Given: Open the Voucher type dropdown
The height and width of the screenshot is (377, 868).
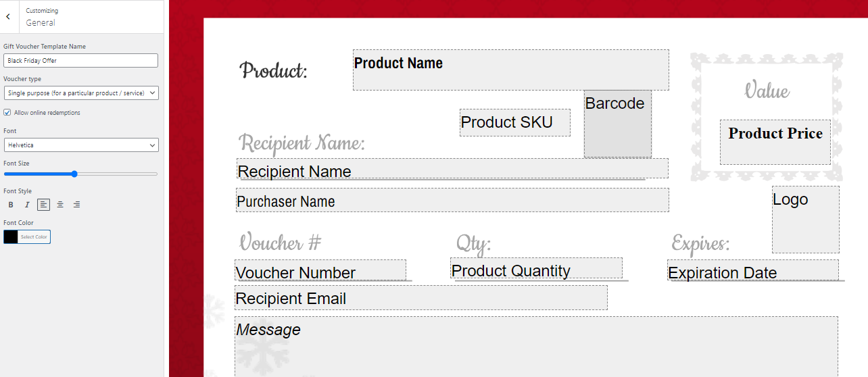Looking at the screenshot, I should pos(81,93).
